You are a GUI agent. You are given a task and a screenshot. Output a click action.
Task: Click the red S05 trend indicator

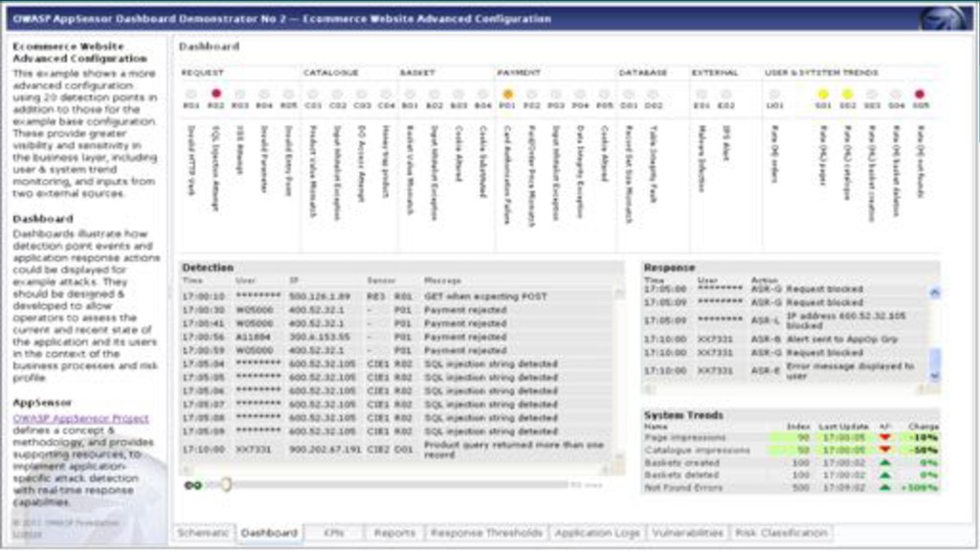[x=920, y=94]
